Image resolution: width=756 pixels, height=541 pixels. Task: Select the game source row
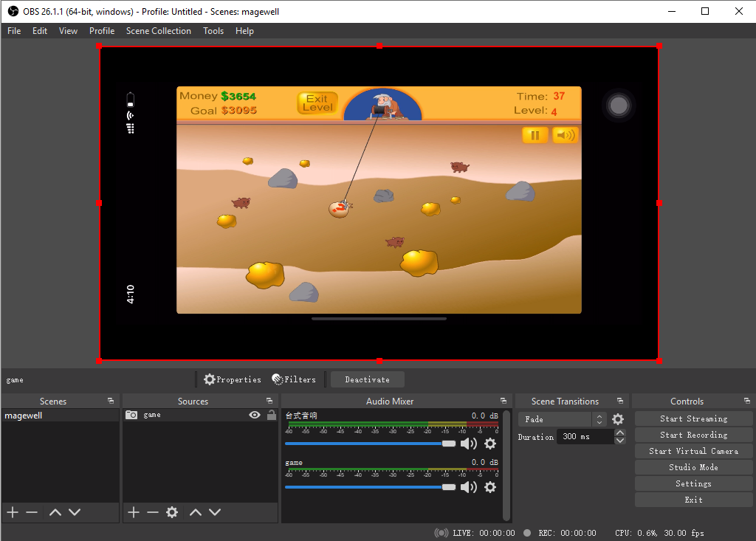200,415
